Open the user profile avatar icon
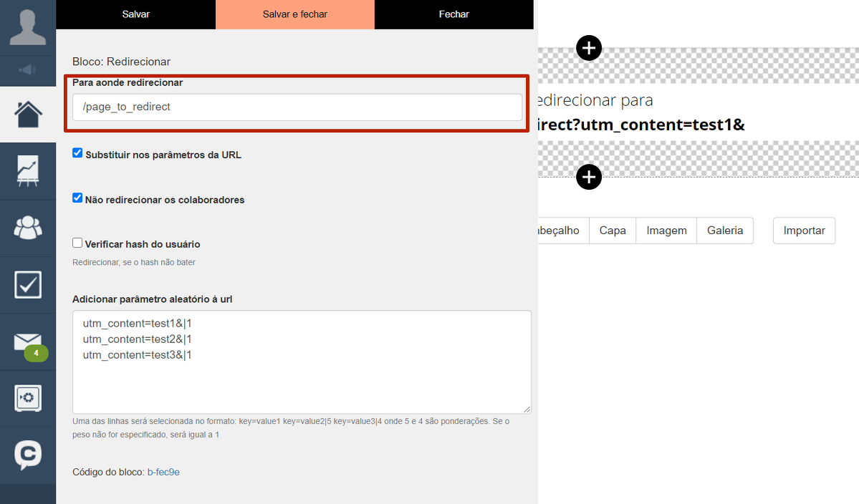This screenshot has height=504, width=859. (x=27, y=27)
